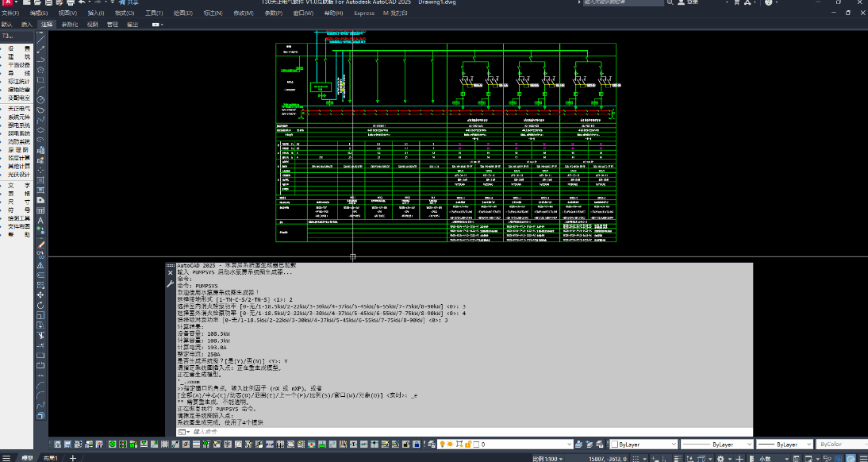
Task: Expand the layer 0 dropdown list
Action: point(567,445)
